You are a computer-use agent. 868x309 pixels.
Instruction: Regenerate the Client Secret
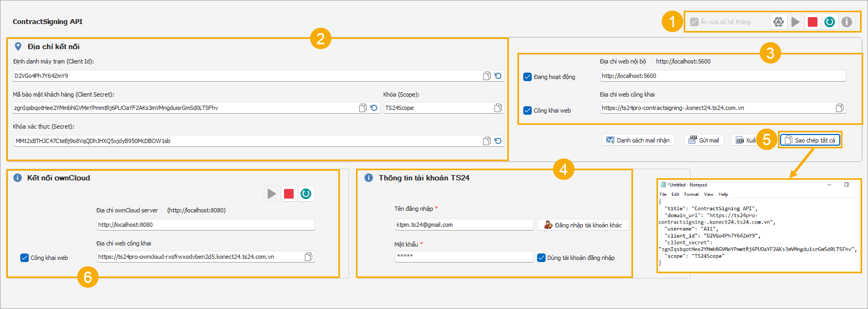[x=374, y=108]
